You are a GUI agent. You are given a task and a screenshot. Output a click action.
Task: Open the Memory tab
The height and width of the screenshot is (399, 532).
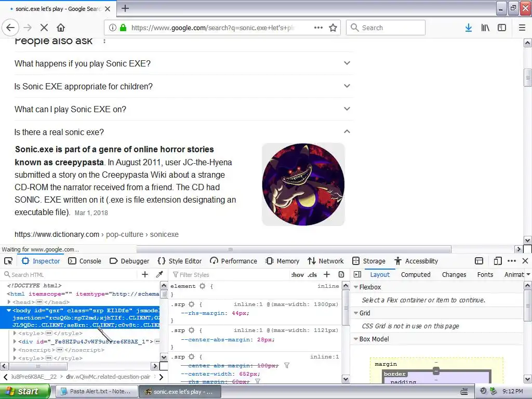pyautogui.click(x=282, y=261)
